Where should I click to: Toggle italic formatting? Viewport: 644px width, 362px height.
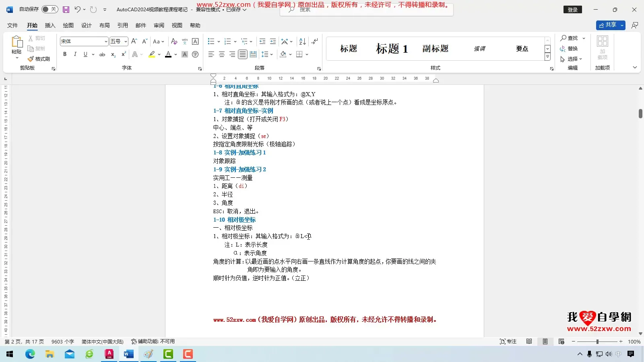point(75,54)
